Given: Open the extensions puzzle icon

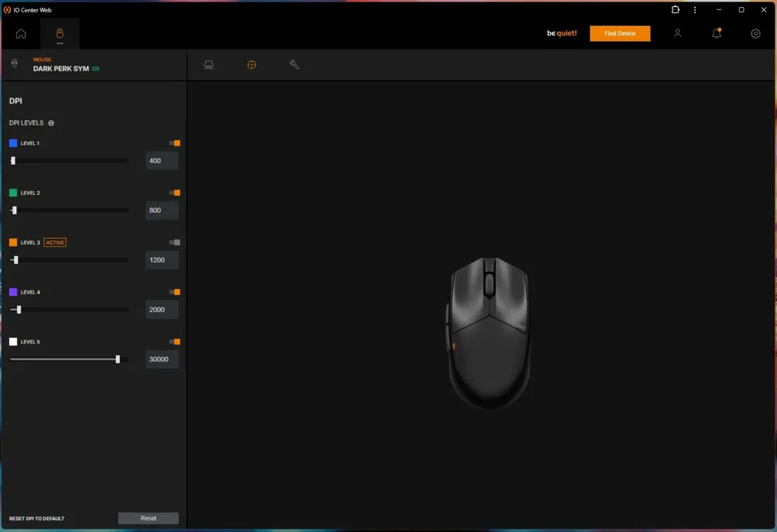Looking at the screenshot, I should tap(675, 9).
